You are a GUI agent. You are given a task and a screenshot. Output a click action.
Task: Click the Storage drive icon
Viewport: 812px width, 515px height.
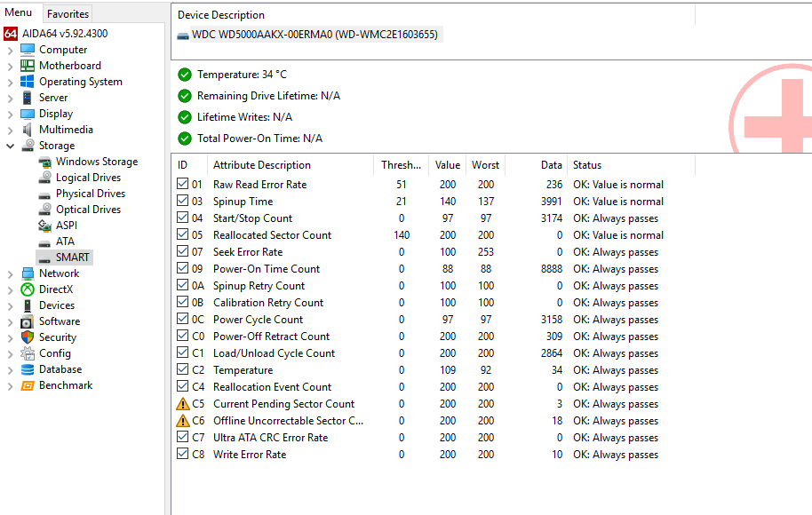point(28,146)
